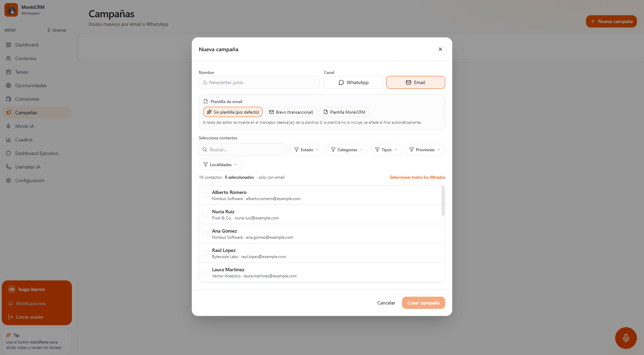The image size is (644, 355).
Task: Go to Dashboard Ejecutivo in sidebar
Action: click(x=37, y=153)
